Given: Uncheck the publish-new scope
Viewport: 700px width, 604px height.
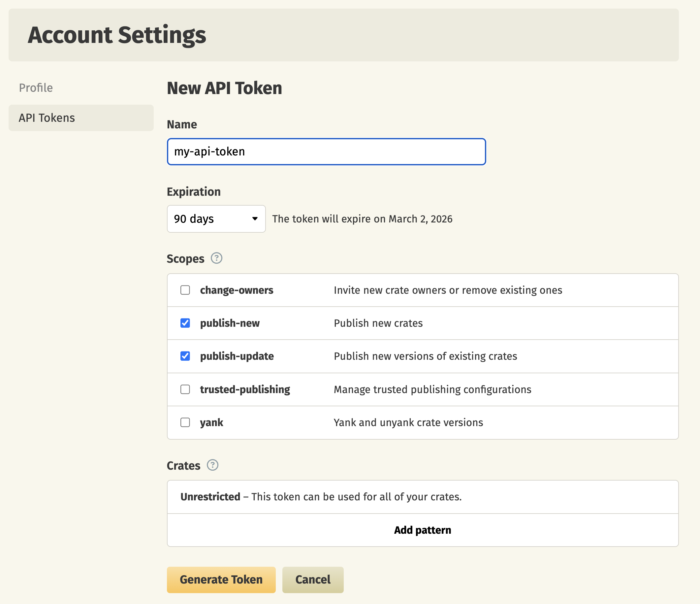Looking at the screenshot, I should 185,323.
